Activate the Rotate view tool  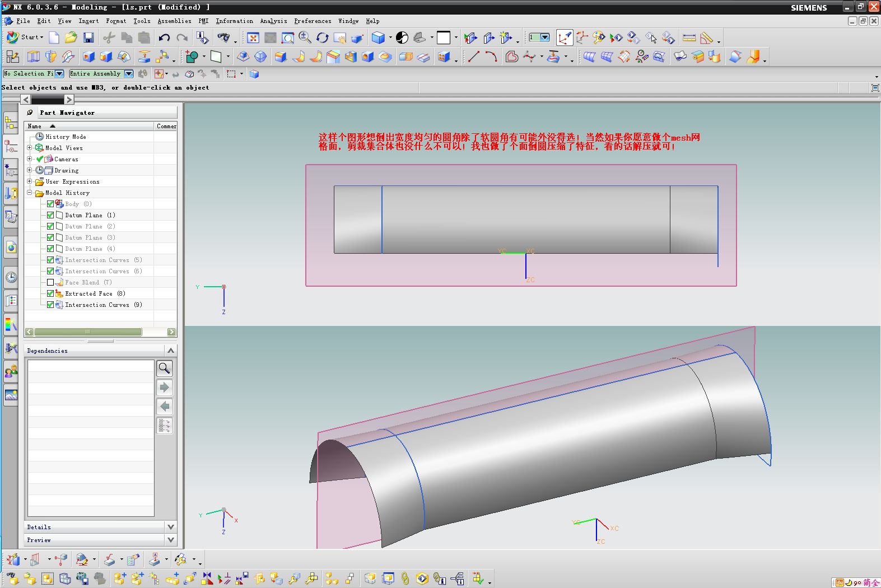coord(322,38)
